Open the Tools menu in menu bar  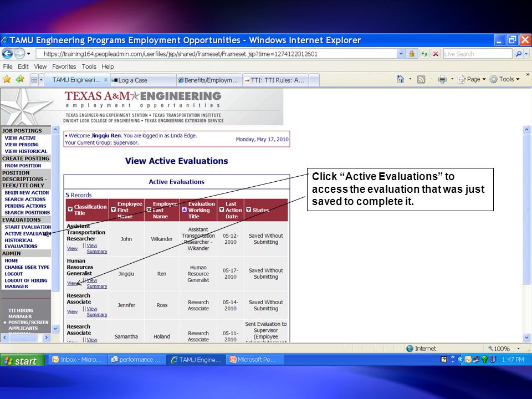click(89, 66)
